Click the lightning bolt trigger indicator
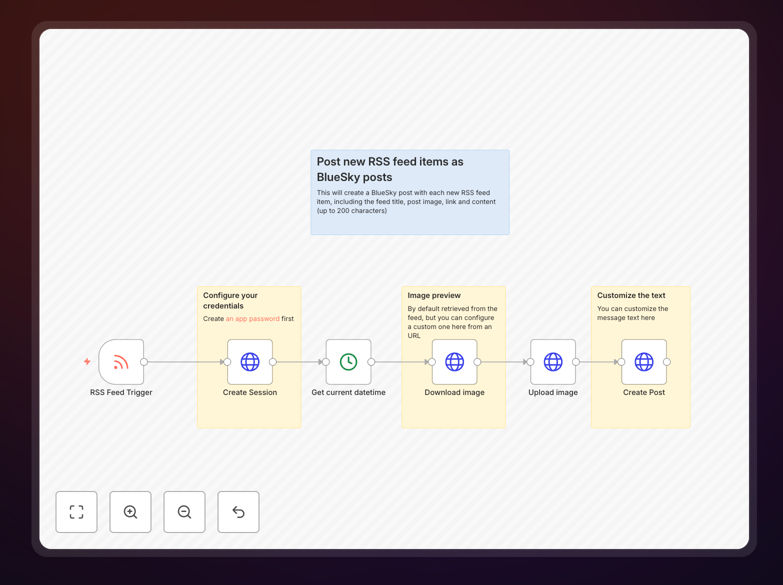This screenshot has width=783, height=585. pos(87,361)
